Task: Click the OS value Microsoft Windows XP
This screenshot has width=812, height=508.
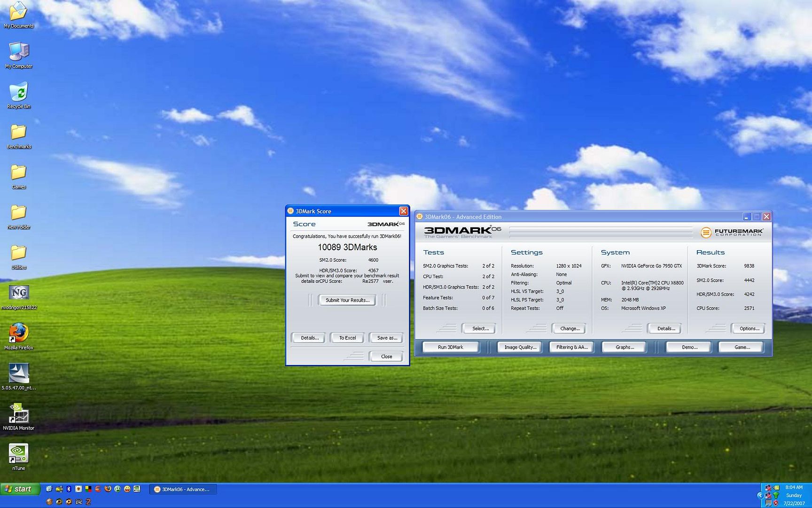Action: (x=643, y=309)
